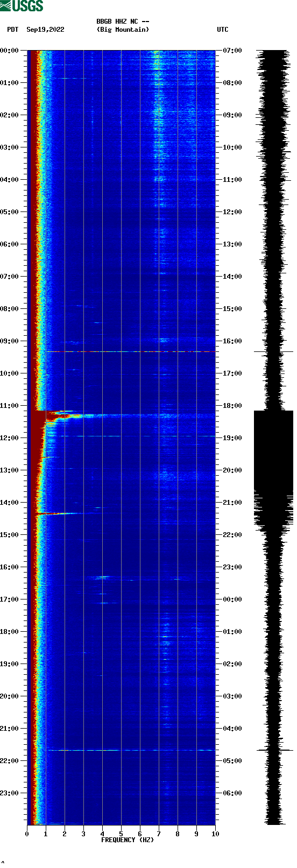Click the 7 Hz tick label

point(159,834)
